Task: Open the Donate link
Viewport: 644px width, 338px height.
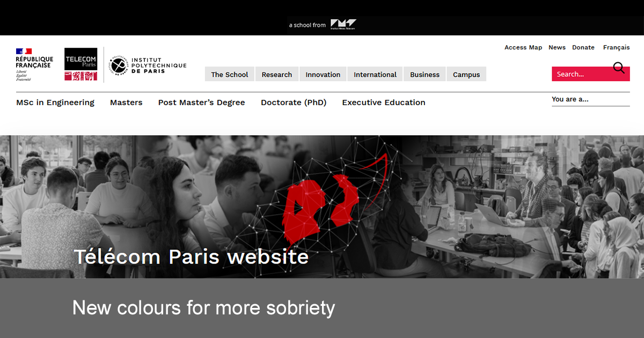Action: click(583, 47)
